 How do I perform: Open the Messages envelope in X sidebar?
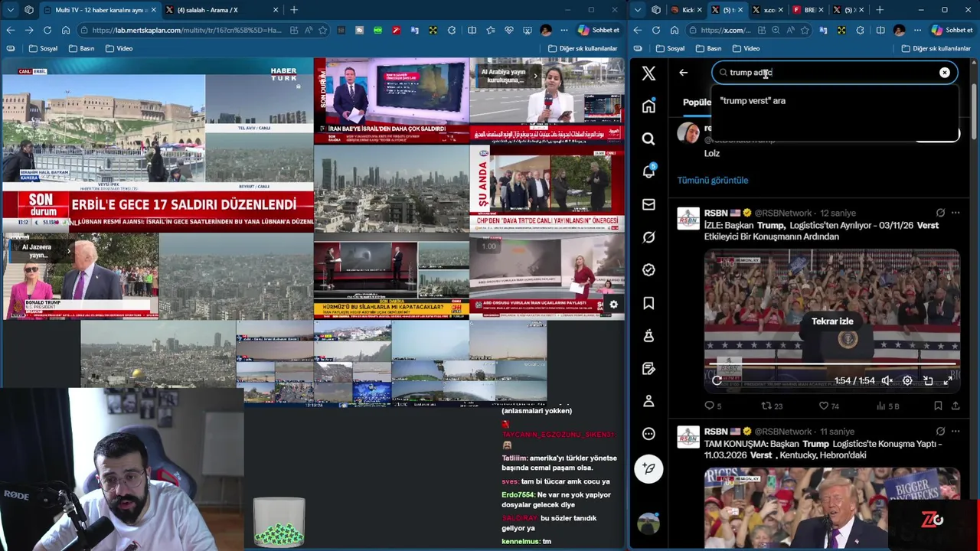tap(648, 204)
